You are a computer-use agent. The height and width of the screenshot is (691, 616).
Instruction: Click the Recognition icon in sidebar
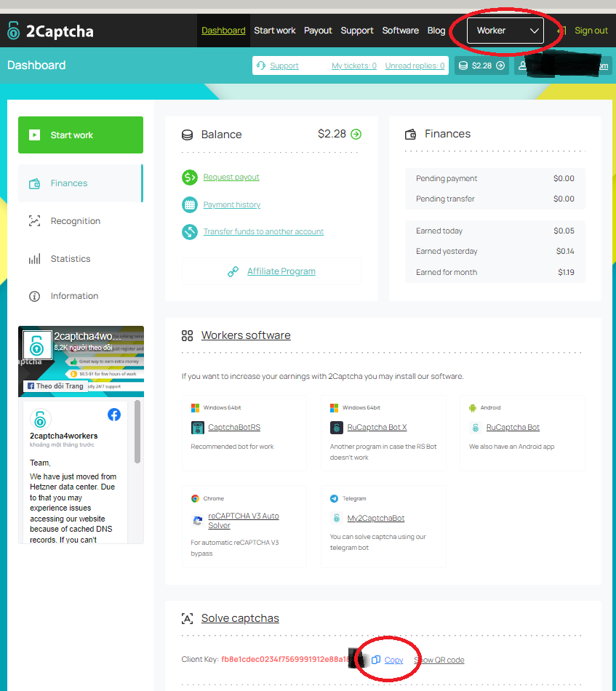[x=34, y=221]
